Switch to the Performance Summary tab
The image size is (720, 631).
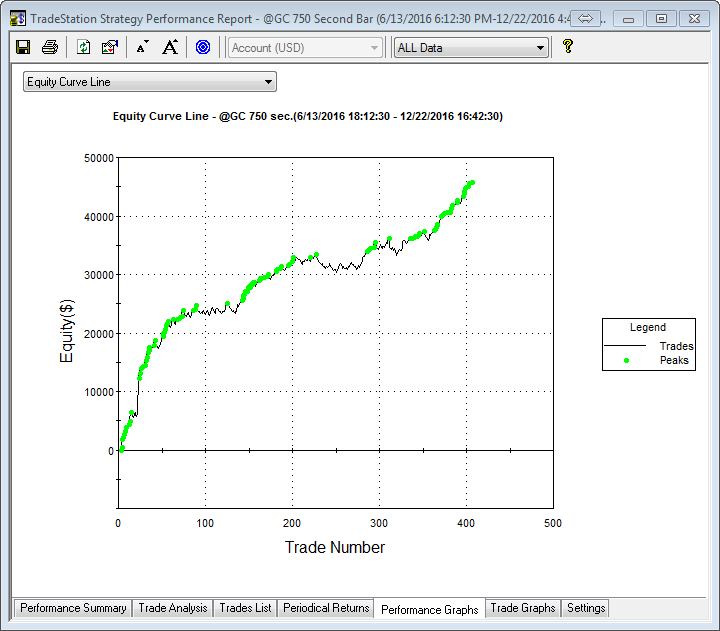73,608
